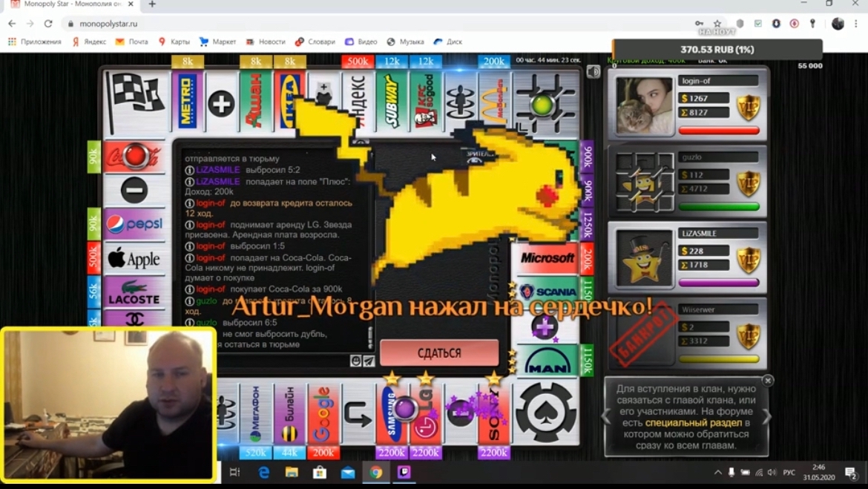Open the Mail app on taskbar

pos(348,473)
